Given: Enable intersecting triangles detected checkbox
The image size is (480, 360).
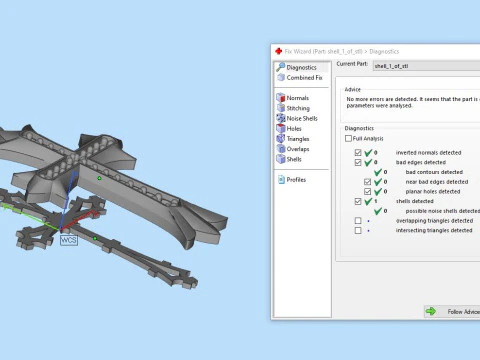Looking at the screenshot, I should click(358, 230).
